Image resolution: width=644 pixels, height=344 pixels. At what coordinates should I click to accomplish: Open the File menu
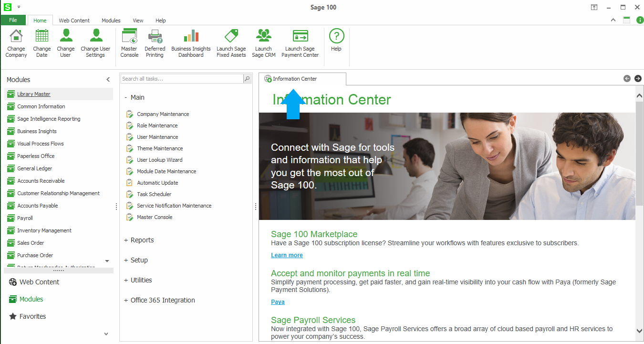13,20
